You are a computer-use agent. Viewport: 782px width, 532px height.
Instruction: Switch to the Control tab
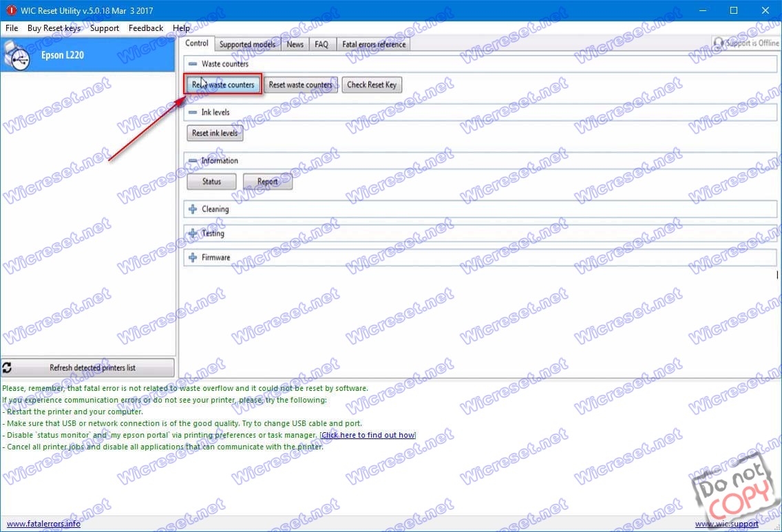(196, 43)
